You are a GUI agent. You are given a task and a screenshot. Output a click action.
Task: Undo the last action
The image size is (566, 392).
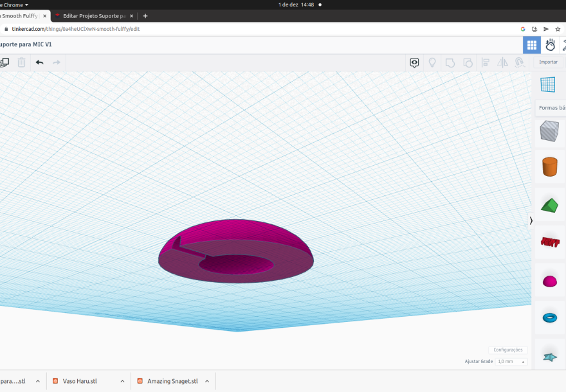click(40, 62)
